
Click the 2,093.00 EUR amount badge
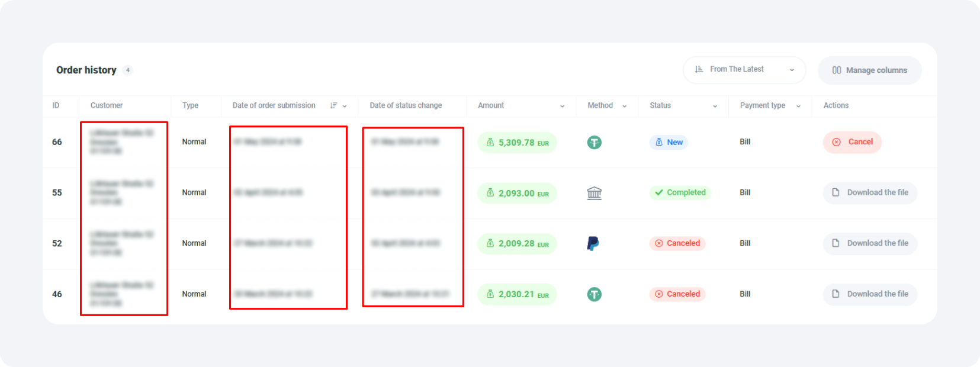[x=517, y=193]
